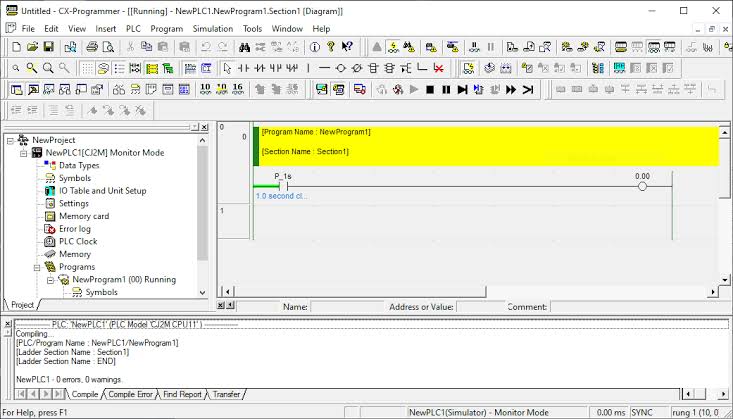
Task: Open the File menu
Action: pyautogui.click(x=28, y=29)
